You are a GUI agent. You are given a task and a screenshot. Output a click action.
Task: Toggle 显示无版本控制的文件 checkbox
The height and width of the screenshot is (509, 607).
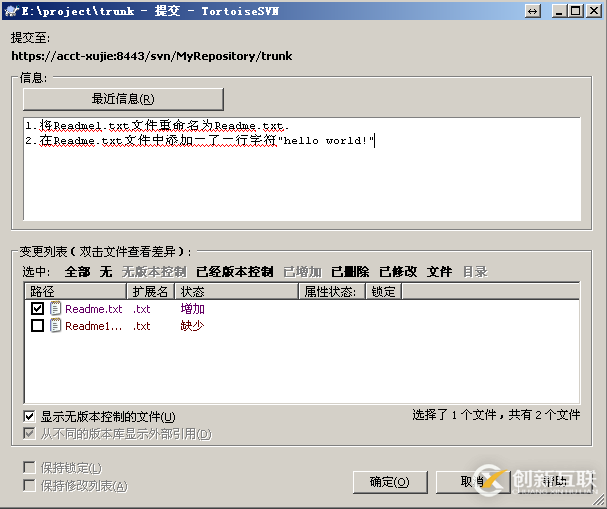[x=29, y=416]
